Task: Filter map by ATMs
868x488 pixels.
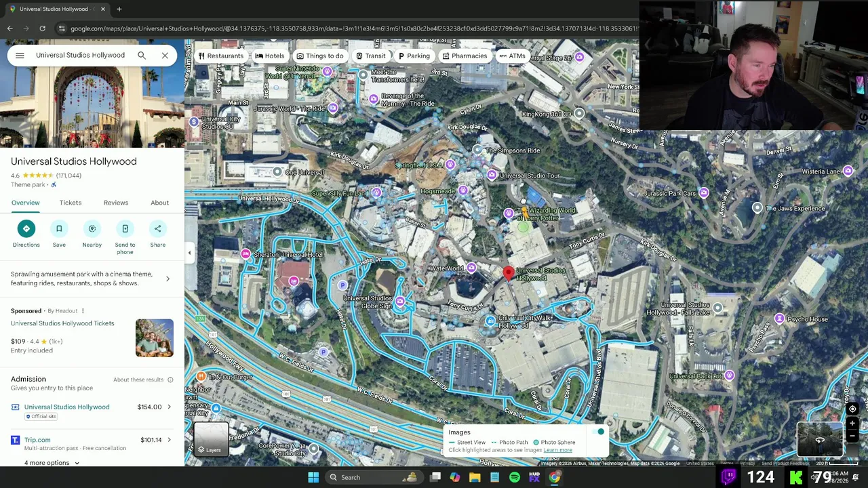Action: point(513,56)
